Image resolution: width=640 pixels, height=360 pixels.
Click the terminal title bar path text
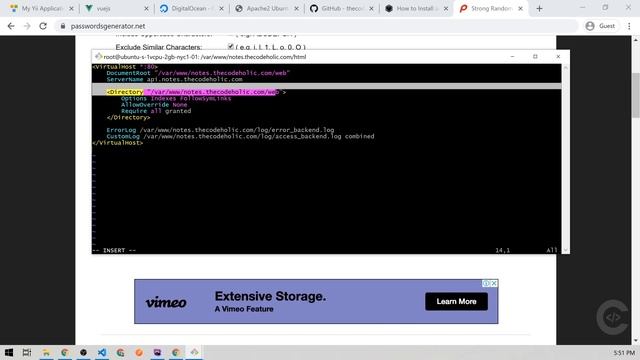pos(204,57)
